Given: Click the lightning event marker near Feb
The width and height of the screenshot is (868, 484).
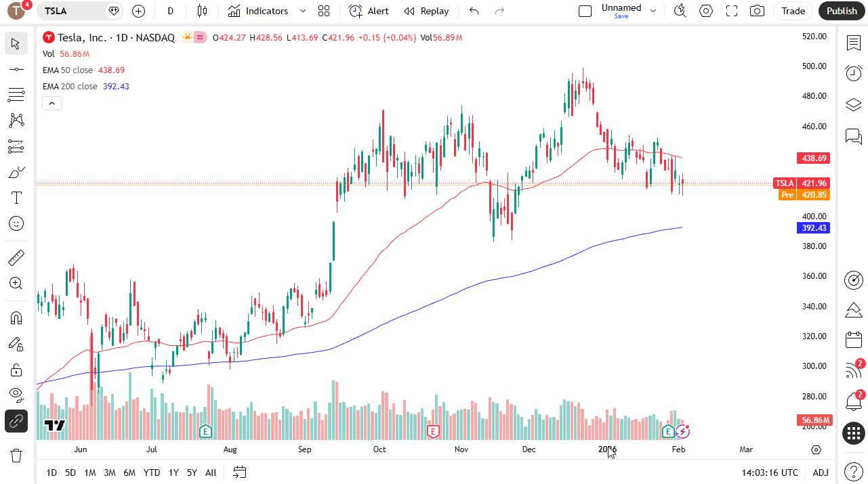Looking at the screenshot, I should [x=683, y=431].
